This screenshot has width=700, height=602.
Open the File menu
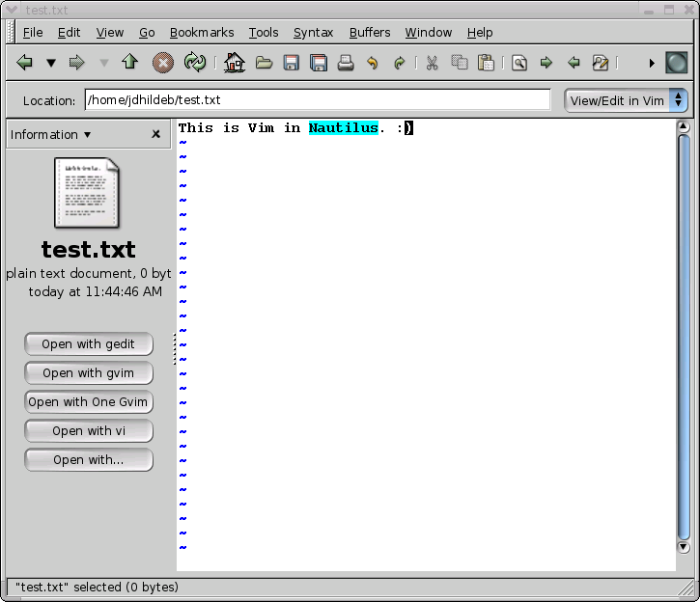[33, 33]
